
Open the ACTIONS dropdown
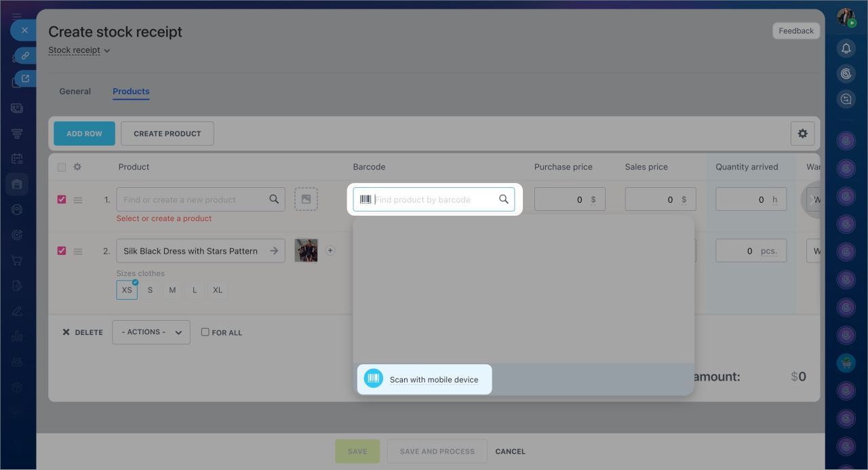151,332
